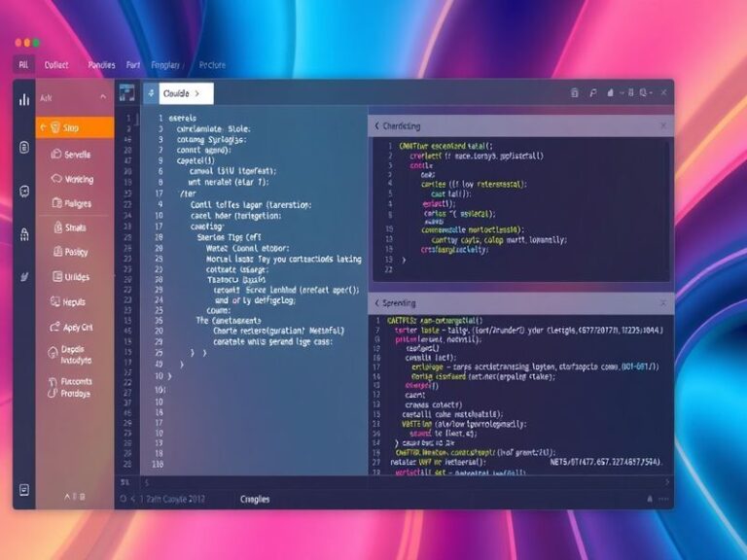The image size is (747, 560).
Task: Open the Coflect menu item
Action: (x=56, y=65)
